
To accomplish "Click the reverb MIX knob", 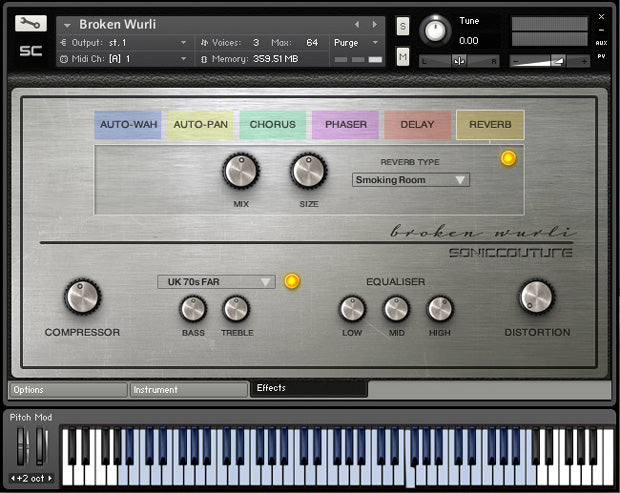I will coord(241,171).
